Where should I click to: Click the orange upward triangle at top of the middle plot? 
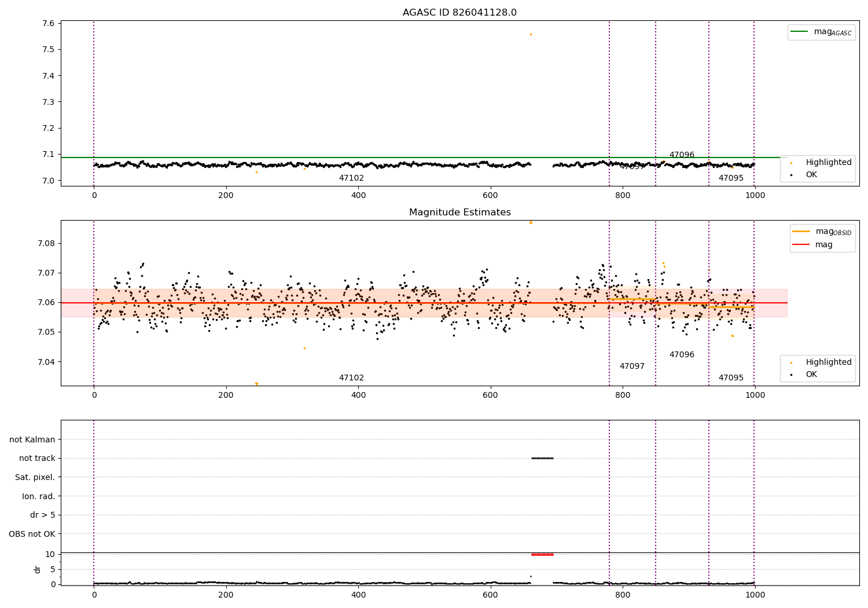pyautogui.click(x=531, y=222)
